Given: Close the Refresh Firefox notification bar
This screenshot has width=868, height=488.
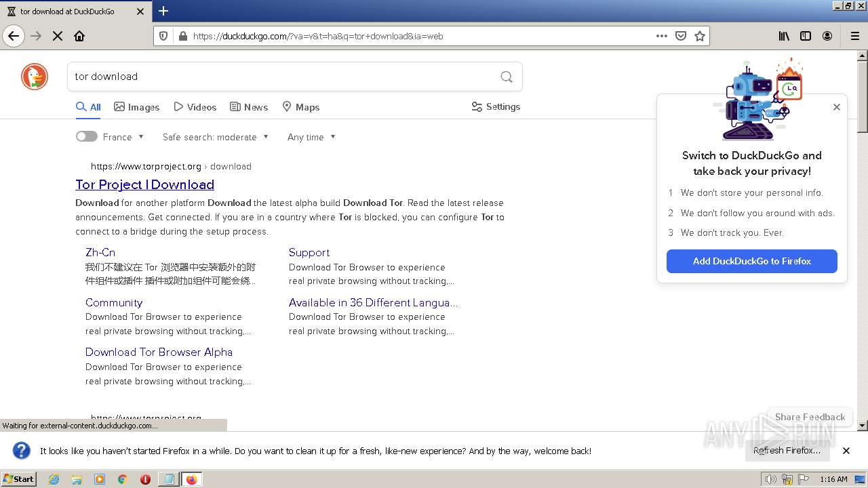Looking at the screenshot, I should click(846, 451).
